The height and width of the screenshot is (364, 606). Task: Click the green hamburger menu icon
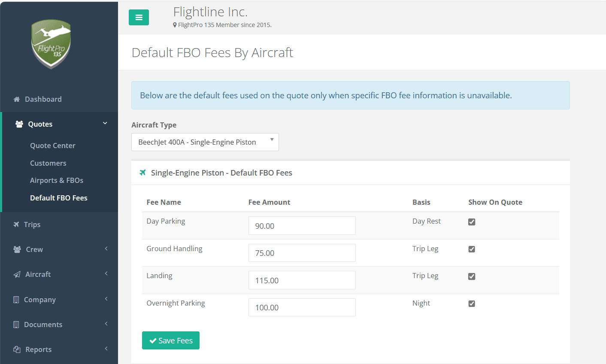139,17
